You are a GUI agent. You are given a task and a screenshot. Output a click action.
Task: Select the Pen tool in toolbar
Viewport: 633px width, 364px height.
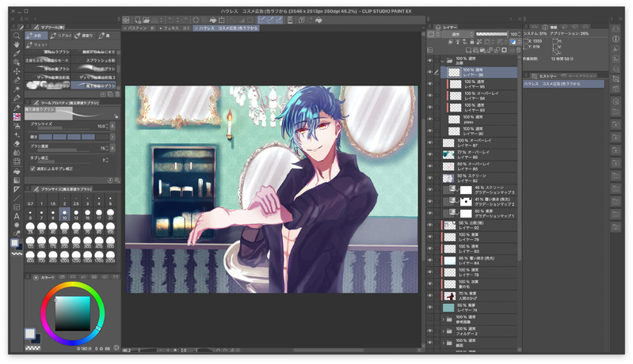[x=17, y=98]
